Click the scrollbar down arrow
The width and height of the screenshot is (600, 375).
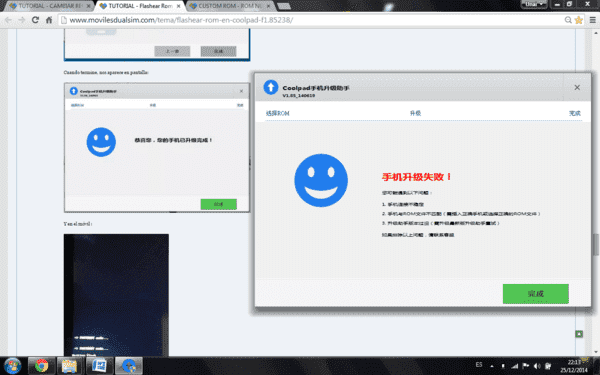point(596,352)
